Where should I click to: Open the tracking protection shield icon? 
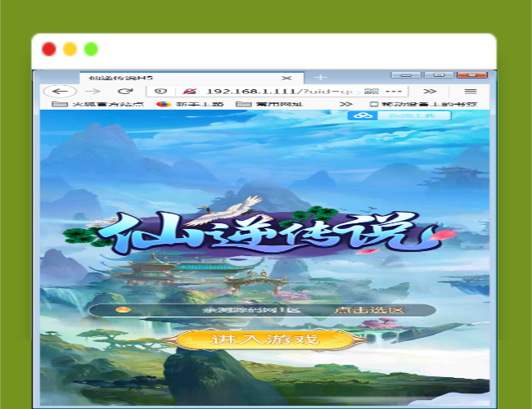click(x=160, y=92)
